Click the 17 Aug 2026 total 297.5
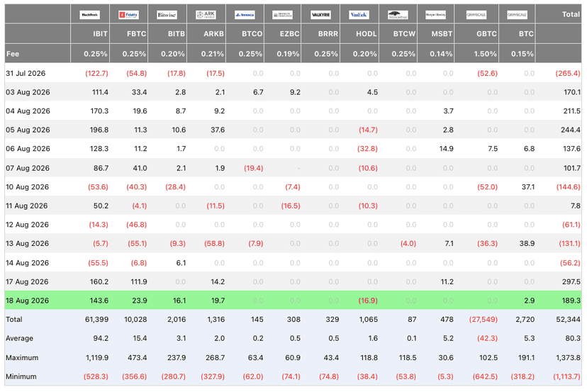The width and height of the screenshot is (587, 392). (x=571, y=281)
